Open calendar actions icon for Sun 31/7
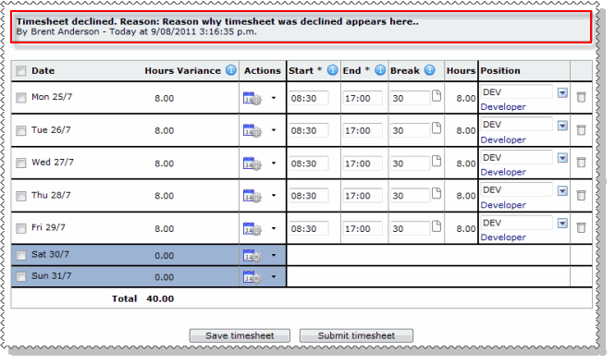Viewport: 615px width, 364px height. 252,277
